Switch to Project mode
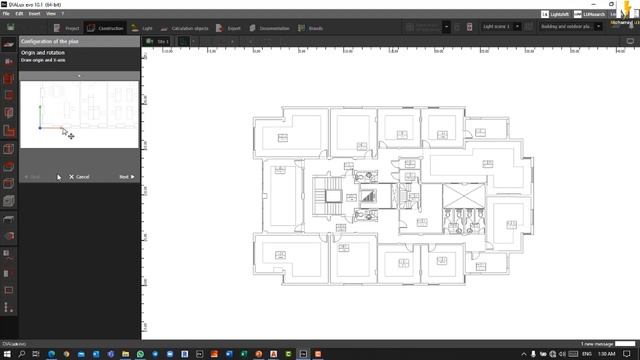 pyautogui.click(x=67, y=28)
